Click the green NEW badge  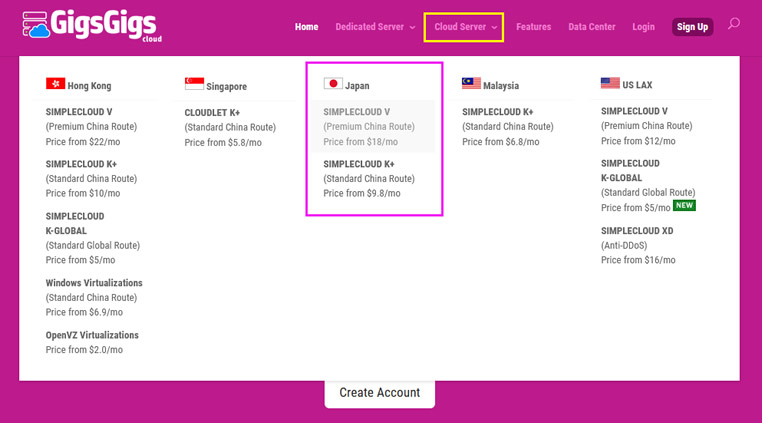[684, 205]
